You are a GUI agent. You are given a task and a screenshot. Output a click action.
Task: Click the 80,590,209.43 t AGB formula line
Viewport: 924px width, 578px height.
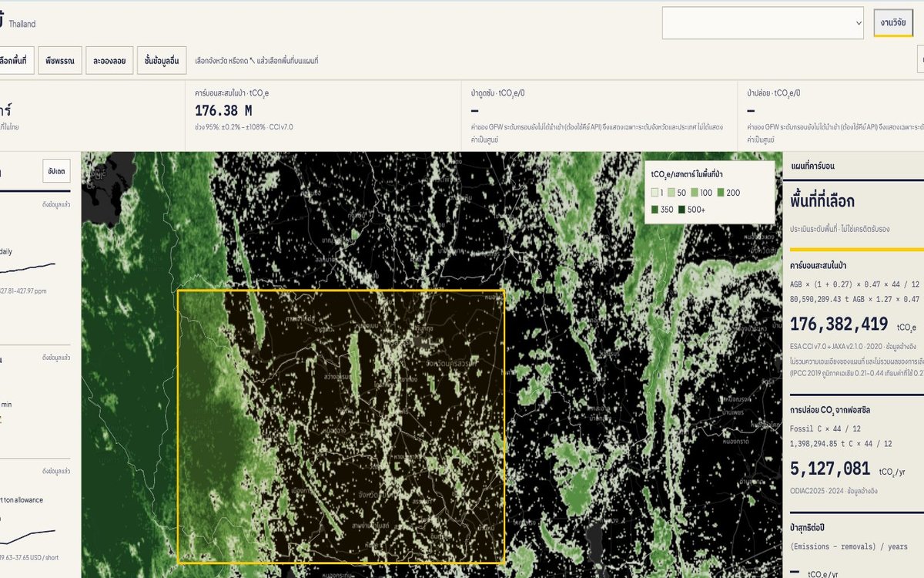point(855,299)
